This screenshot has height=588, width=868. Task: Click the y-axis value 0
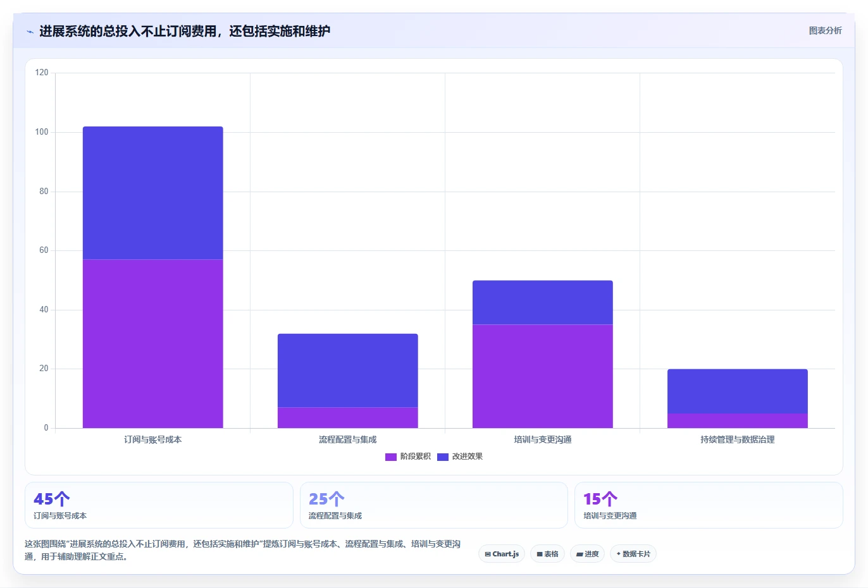46,428
